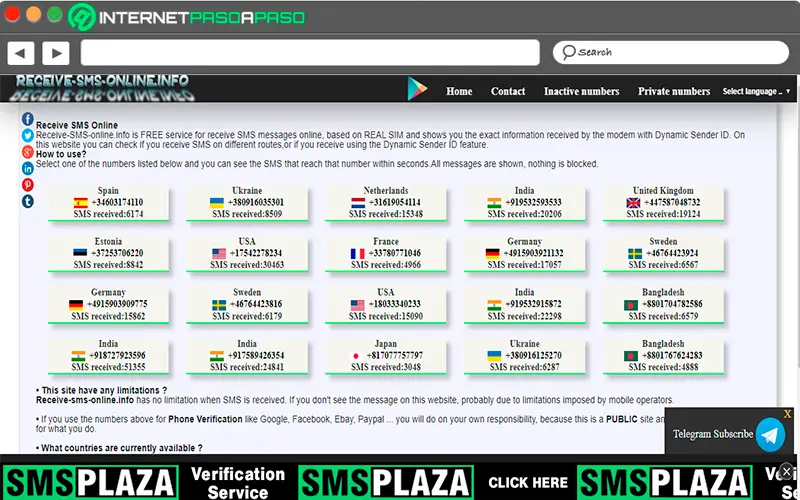Click the Telegram paper plane icon

770,435
